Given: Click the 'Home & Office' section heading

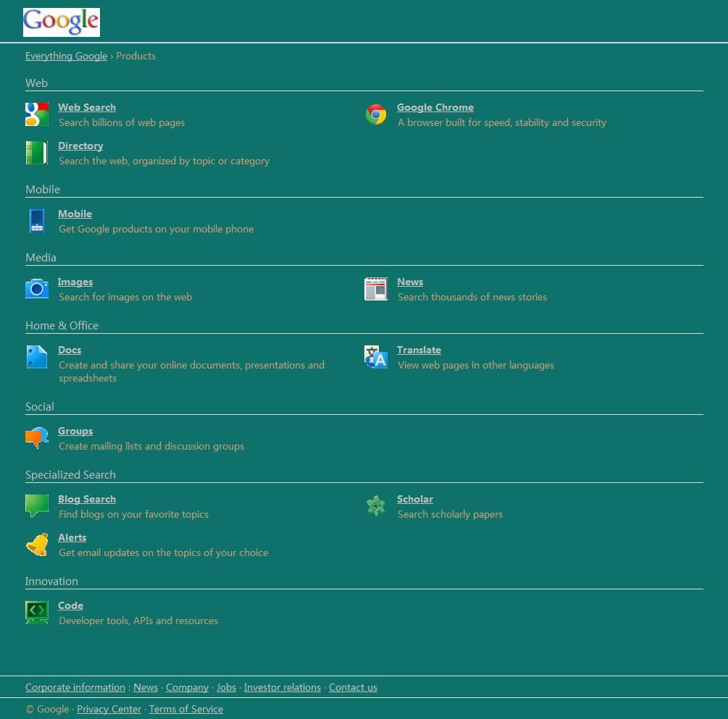Looking at the screenshot, I should click(x=62, y=326).
